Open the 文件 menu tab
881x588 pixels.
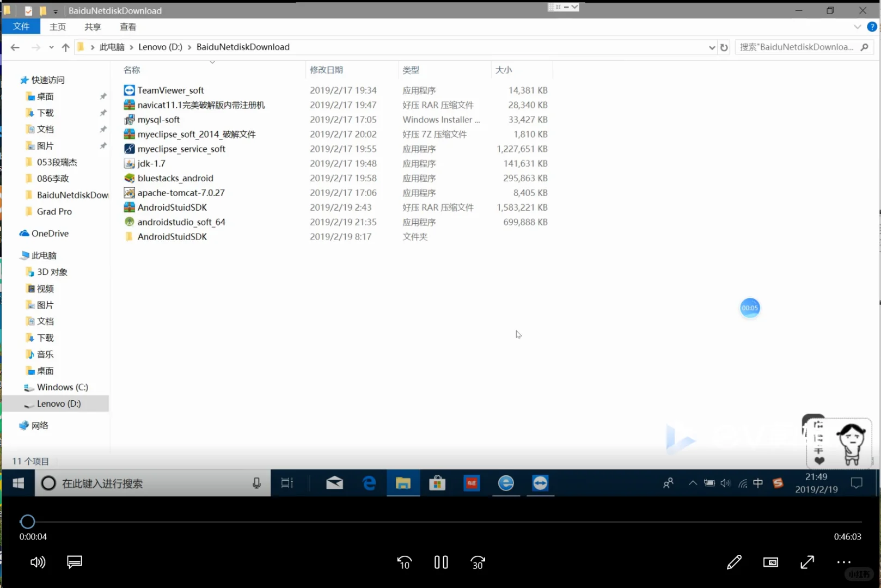tap(21, 27)
